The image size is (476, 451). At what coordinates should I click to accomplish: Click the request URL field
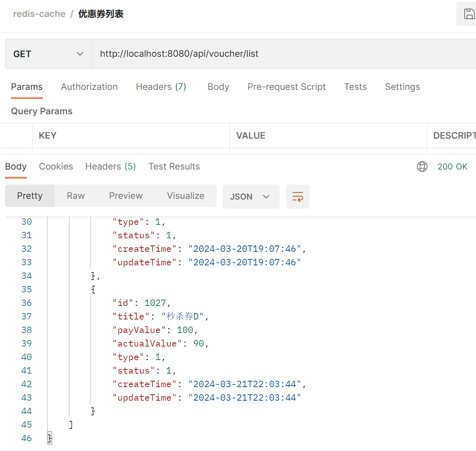[284, 54]
